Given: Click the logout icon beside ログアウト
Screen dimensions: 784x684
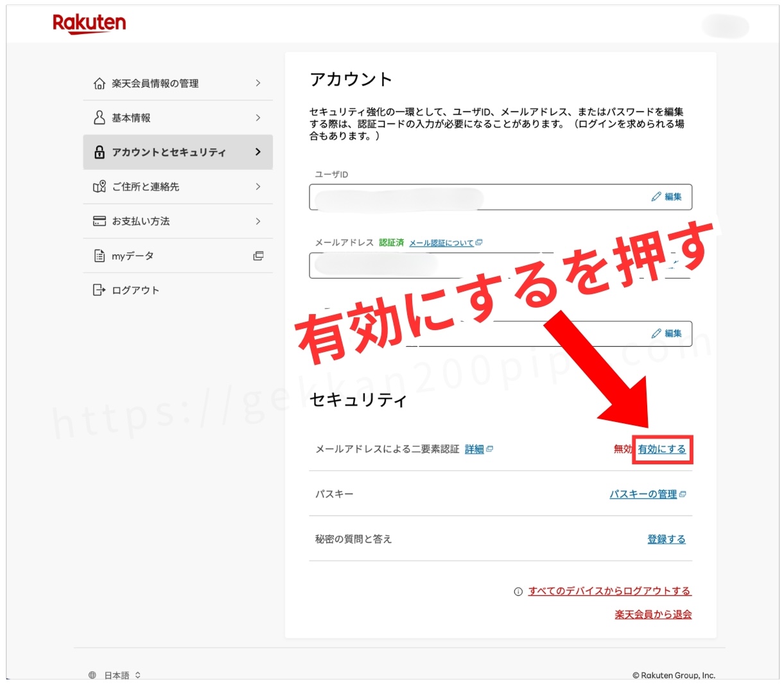Looking at the screenshot, I should point(100,290).
